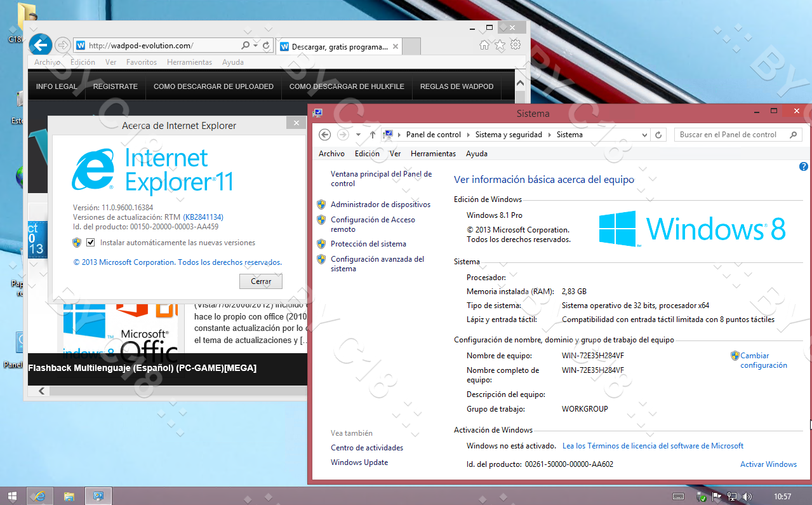Viewport: 812px width, 505px height.
Task: Open help with the blue question mark icon
Action: click(804, 166)
